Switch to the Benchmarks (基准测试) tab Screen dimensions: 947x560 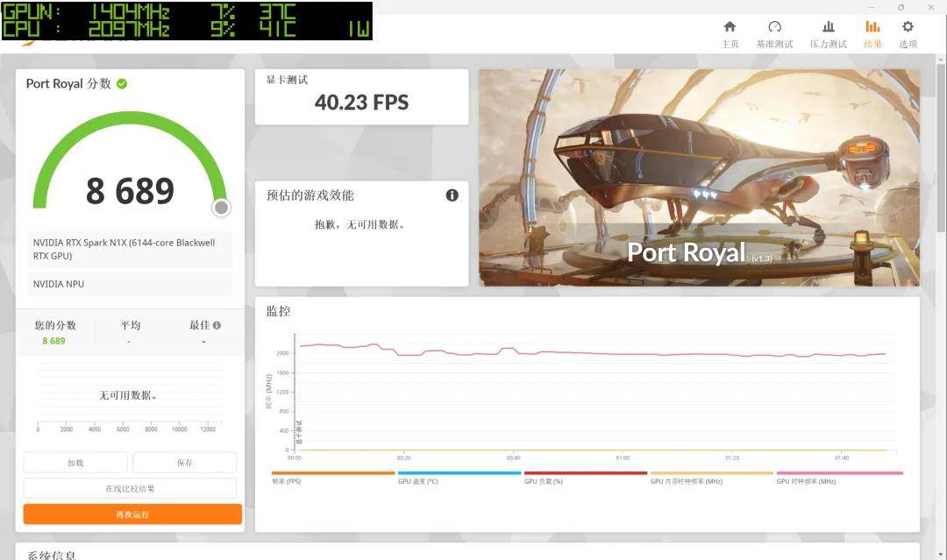(x=774, y=34)
